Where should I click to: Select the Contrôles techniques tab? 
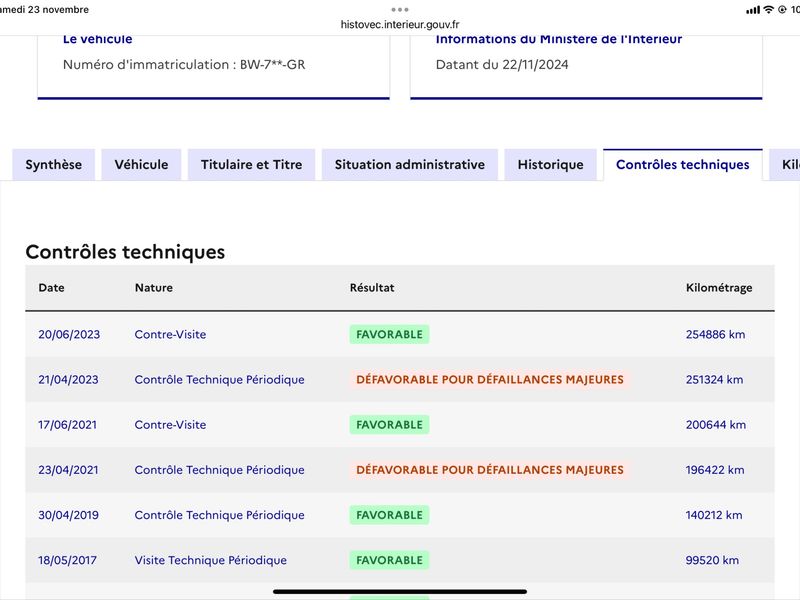(x=683, y=164)
